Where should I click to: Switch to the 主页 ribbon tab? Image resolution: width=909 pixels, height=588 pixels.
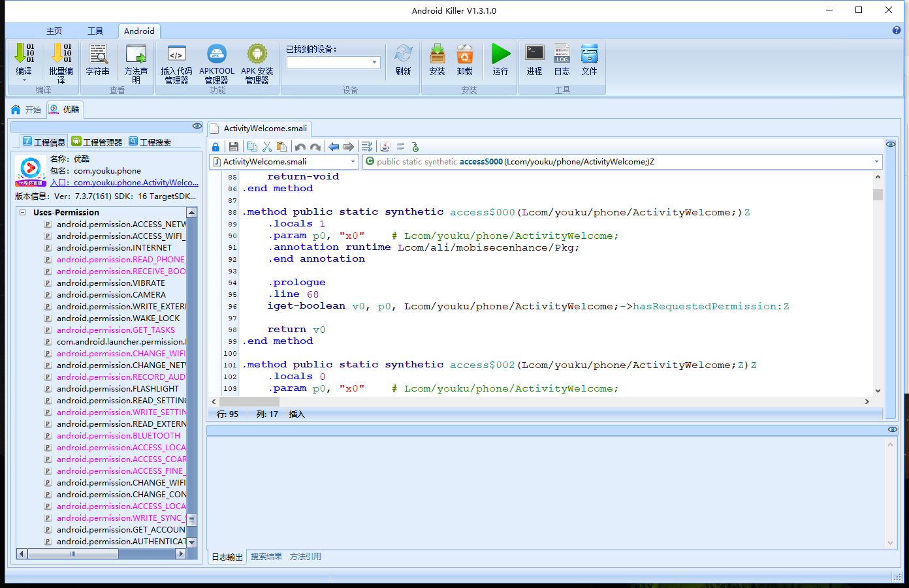(54, 31)
